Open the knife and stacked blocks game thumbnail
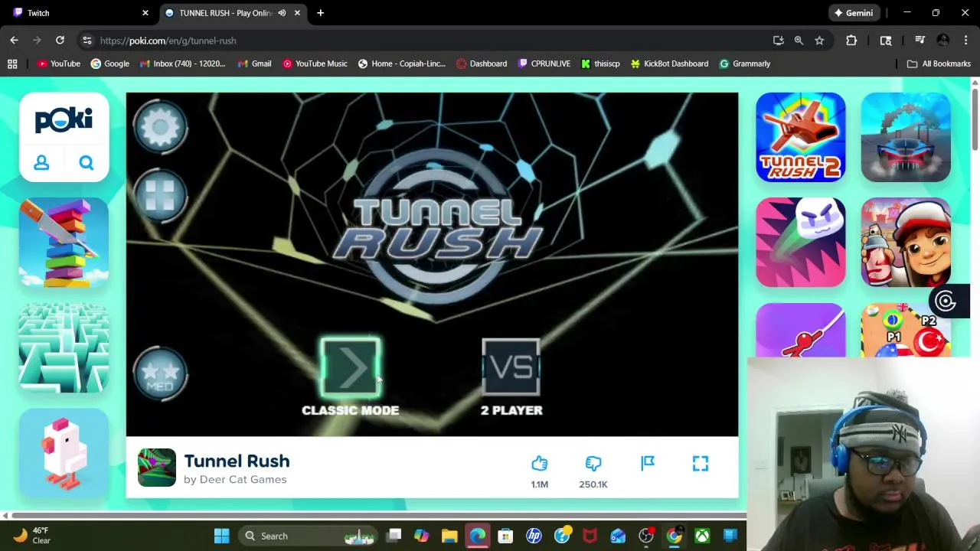This screenshot has height=551, width=980. click(x=64, y=243)
